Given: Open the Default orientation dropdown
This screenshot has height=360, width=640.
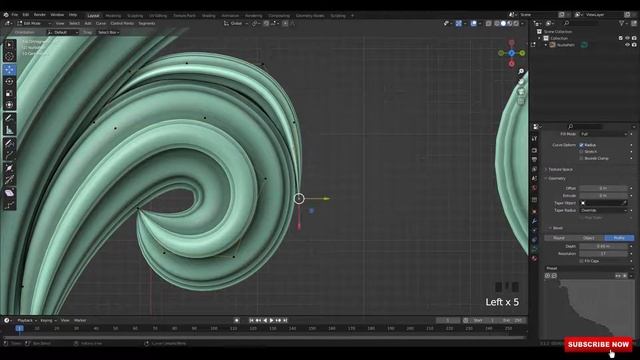Looking at the screenshot, I should pyautogui.click(x=63, y=32).
